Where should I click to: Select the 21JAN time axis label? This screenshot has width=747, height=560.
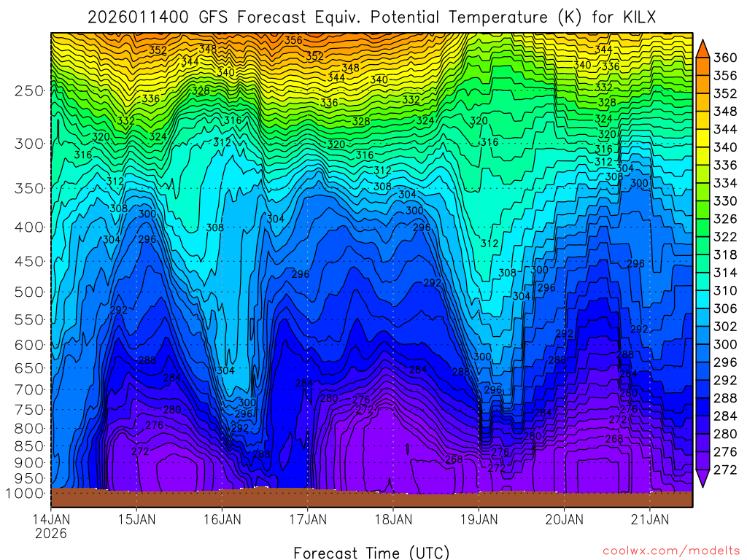pos(650,519)
